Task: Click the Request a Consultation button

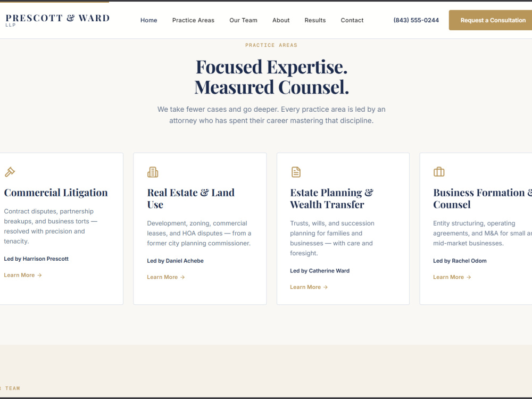Action: click(x=492, y=20)
